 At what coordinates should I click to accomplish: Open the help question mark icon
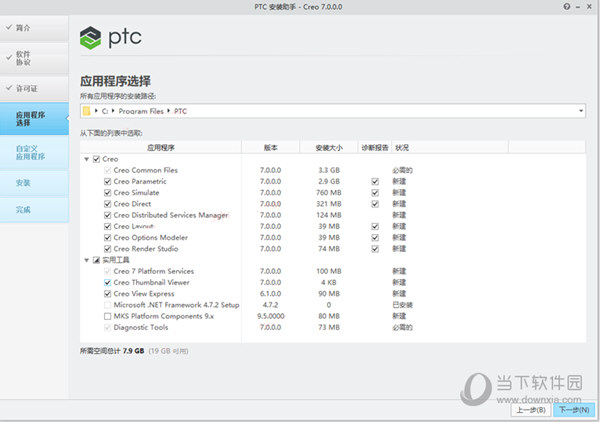tap(567, 7)
